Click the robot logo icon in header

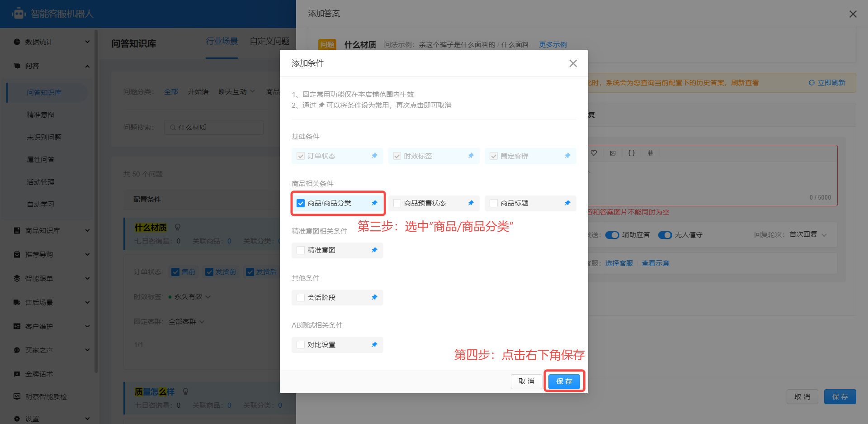[x=19, y=14]
